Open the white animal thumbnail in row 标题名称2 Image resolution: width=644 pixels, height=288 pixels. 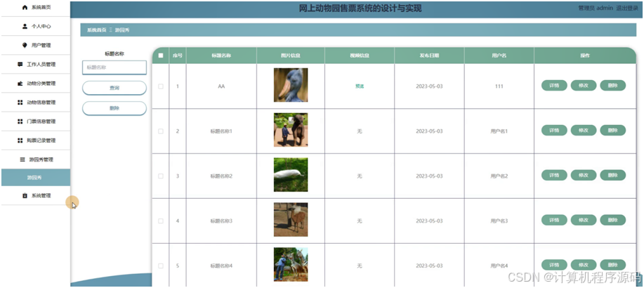point(291,175)
